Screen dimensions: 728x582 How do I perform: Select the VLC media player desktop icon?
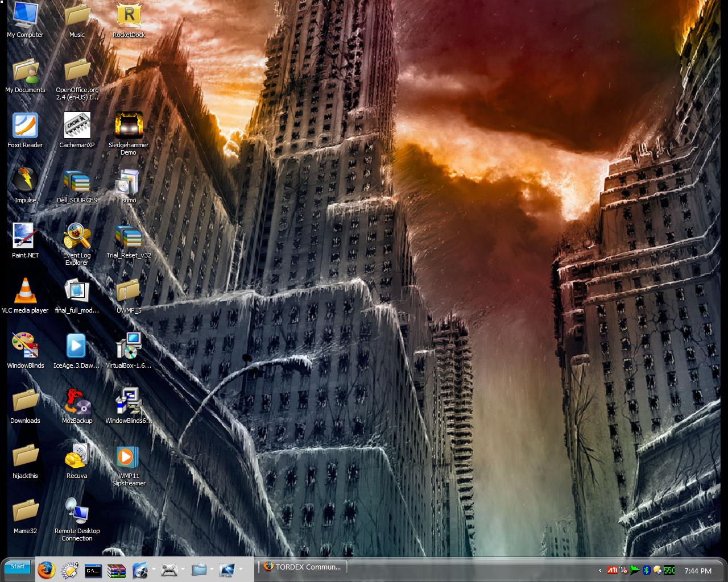[x=25, y=292]
